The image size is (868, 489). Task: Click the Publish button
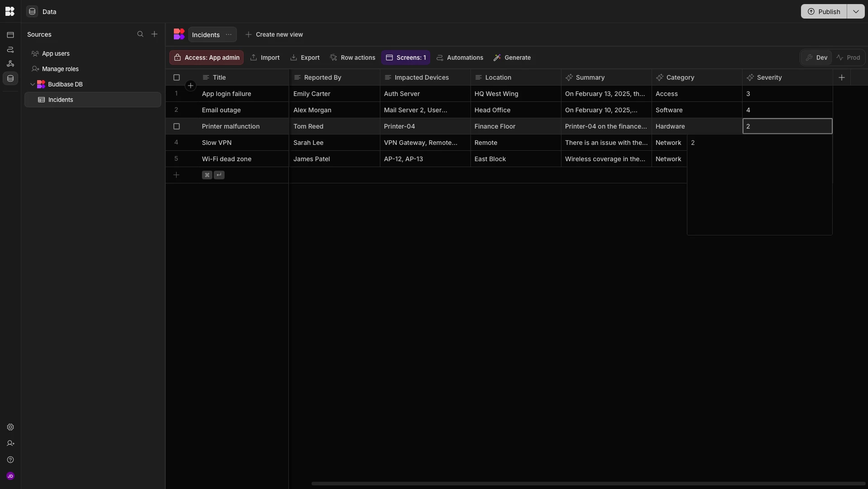(x=825, y=11)
